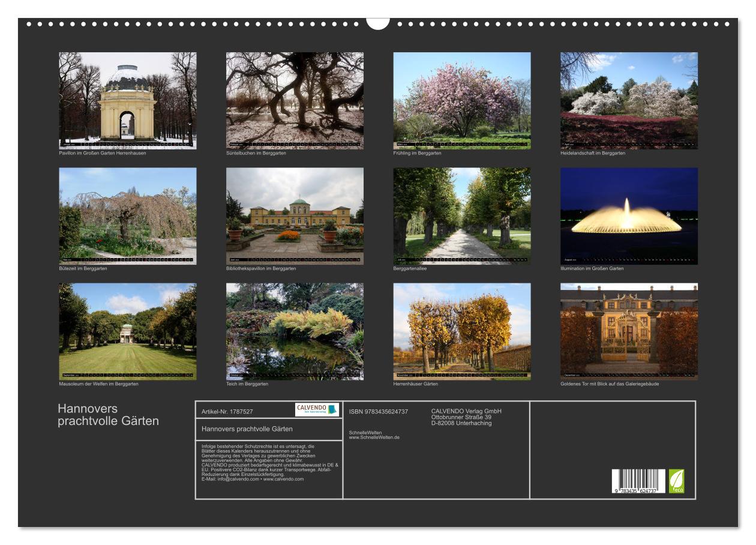The width and height of the screenshot is (756, 545).
Task: Click the calendar hanging hole cutout
Action: tap(378, 23)
